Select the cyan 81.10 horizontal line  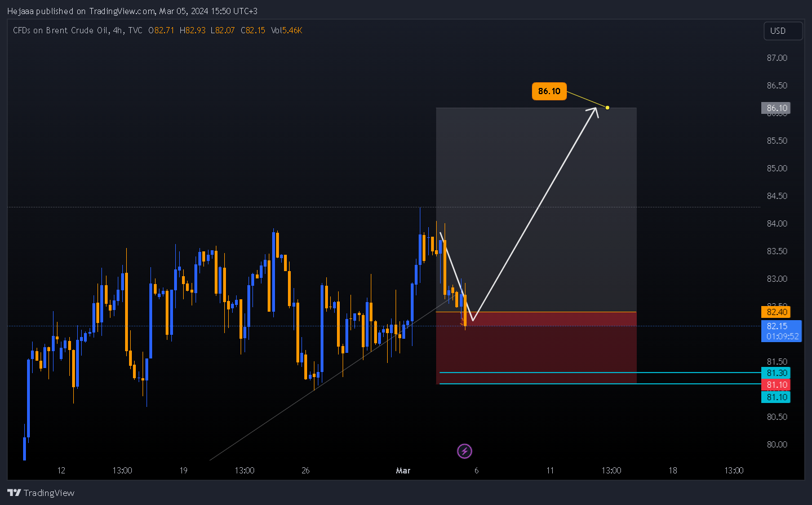pyautogui.click(x=600, y=384)
